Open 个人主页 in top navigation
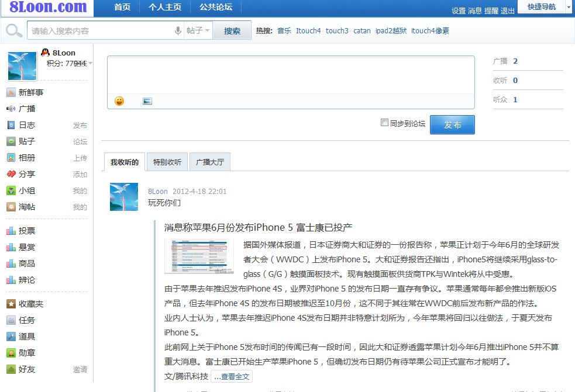This screenshot has width=575, height=392. pos(164,7)
